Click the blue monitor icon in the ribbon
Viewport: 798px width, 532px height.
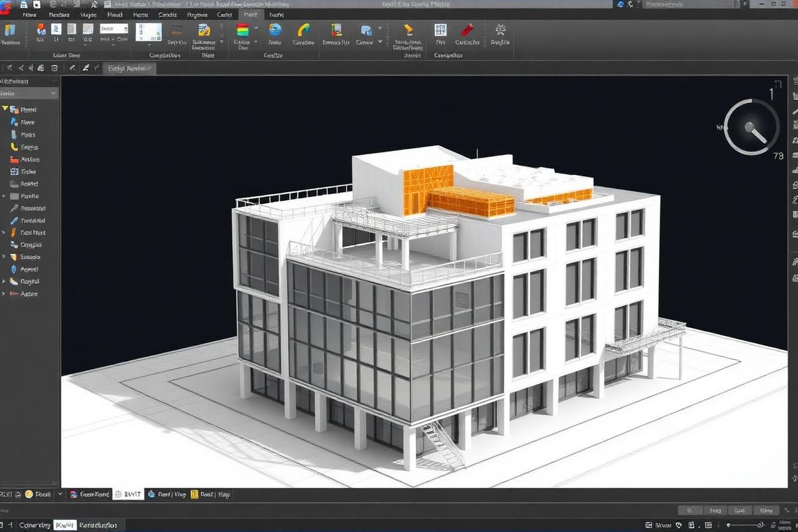coord(365,30)
